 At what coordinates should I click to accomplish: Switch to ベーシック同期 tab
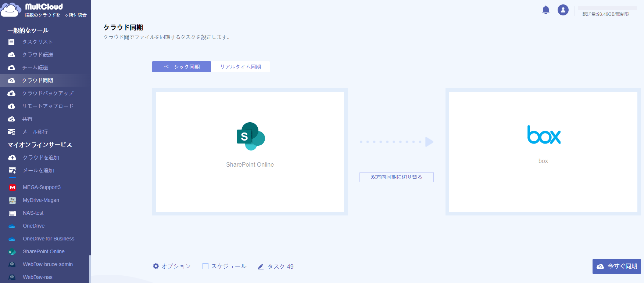point(182,67)
